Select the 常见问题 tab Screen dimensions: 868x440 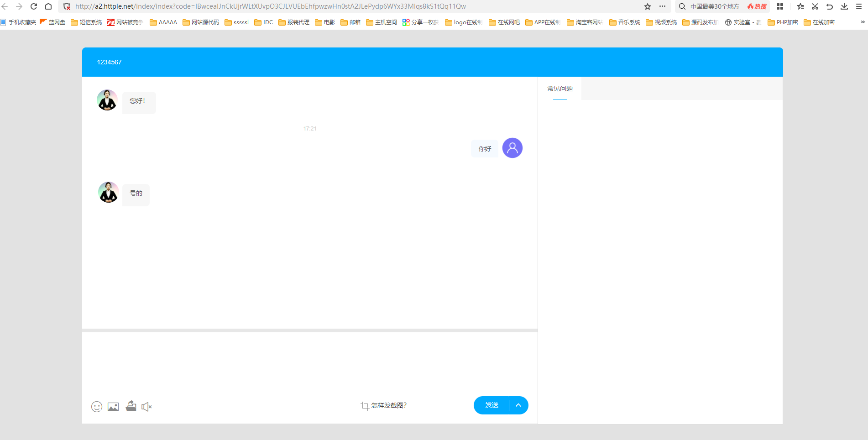560,89
